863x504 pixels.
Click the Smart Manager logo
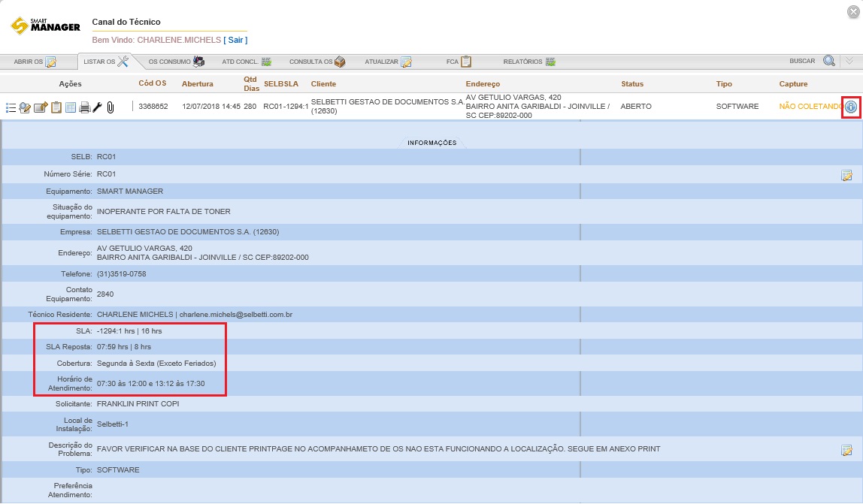click(46, 26)
